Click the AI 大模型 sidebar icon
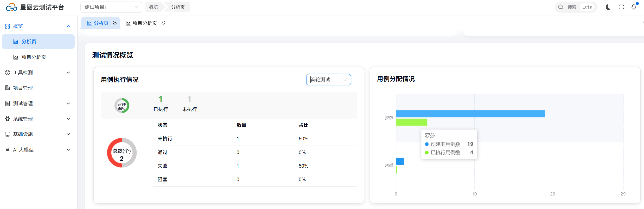644x209 pixels. (8, 150)
